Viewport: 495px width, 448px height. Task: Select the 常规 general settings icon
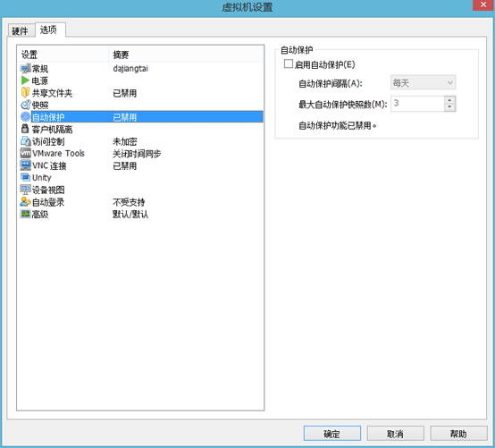tap(25, 69)
